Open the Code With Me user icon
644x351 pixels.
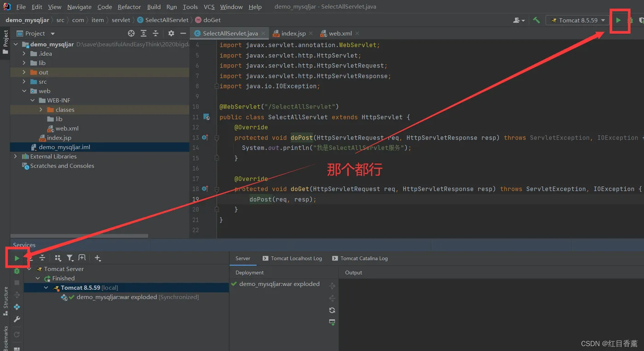click(518, 20)
